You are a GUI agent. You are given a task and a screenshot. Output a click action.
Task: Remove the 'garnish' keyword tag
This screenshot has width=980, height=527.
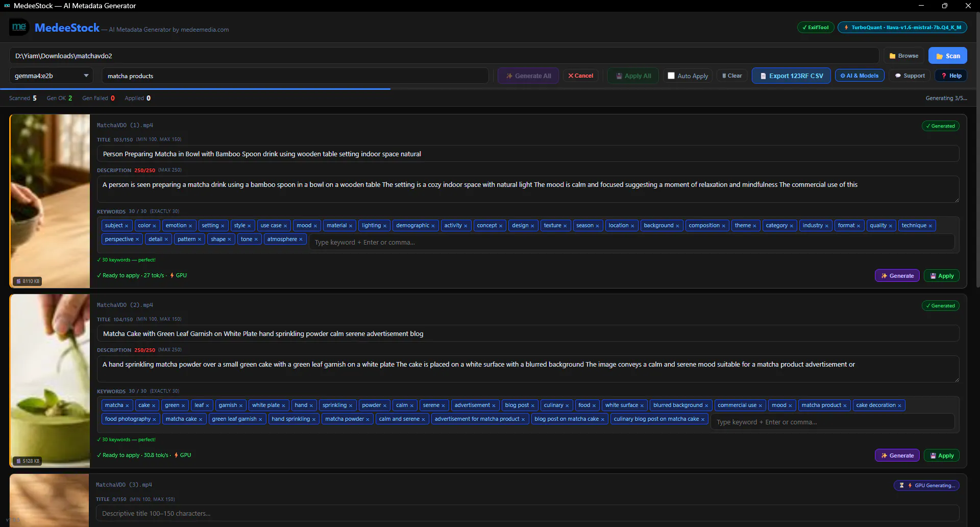(x=241, y=405)
